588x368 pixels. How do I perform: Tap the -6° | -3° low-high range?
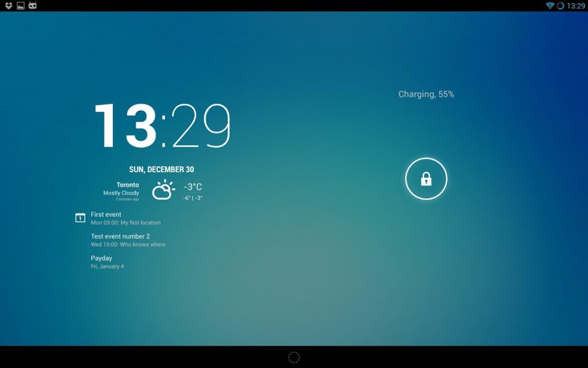(193, 198)
